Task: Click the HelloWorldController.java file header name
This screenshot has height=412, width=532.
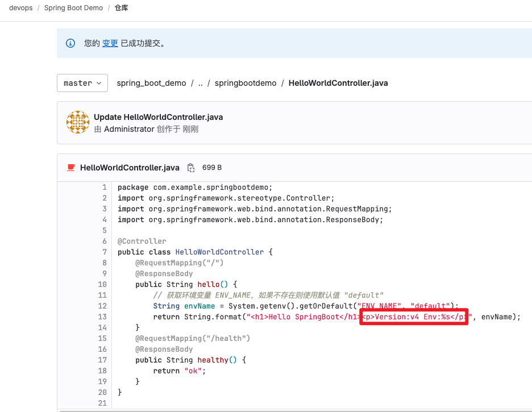Action: pos(130,168)
